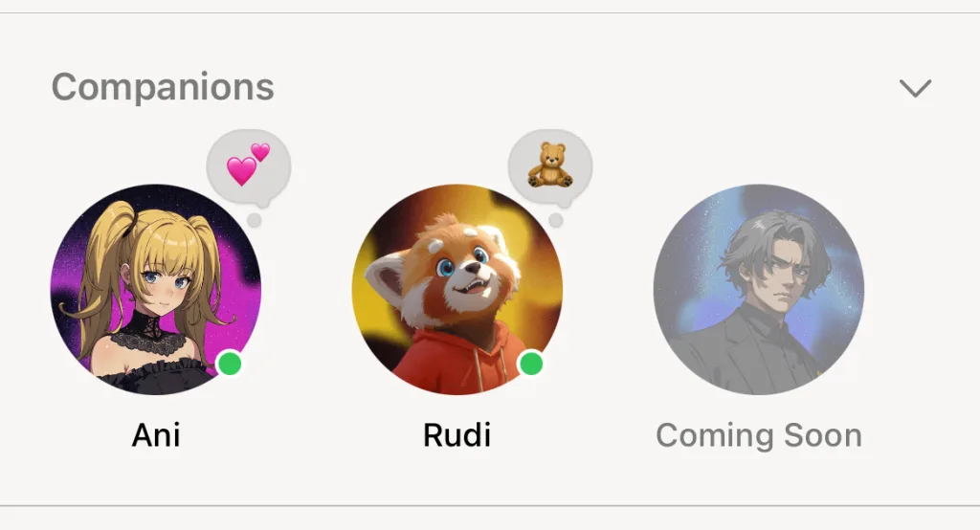Click the Coming Soon text label

point(759,435)
